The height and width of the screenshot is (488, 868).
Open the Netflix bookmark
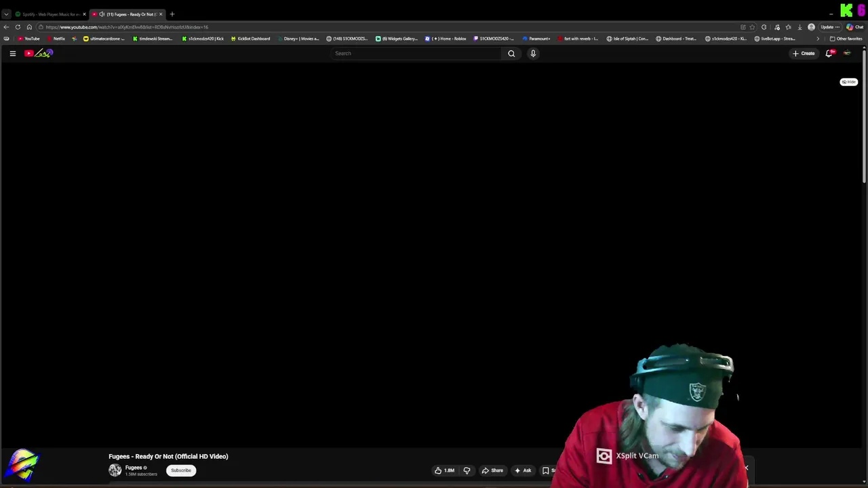pos(56,39)
